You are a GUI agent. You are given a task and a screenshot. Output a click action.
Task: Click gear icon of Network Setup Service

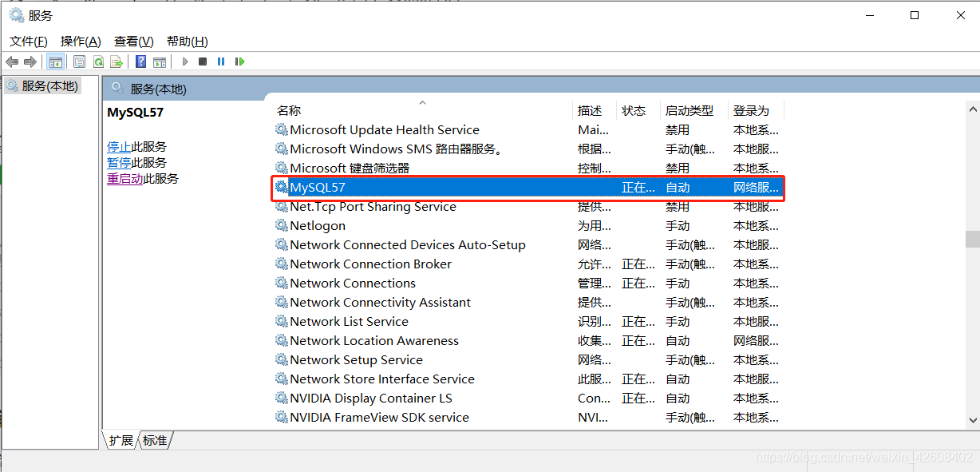281,359
